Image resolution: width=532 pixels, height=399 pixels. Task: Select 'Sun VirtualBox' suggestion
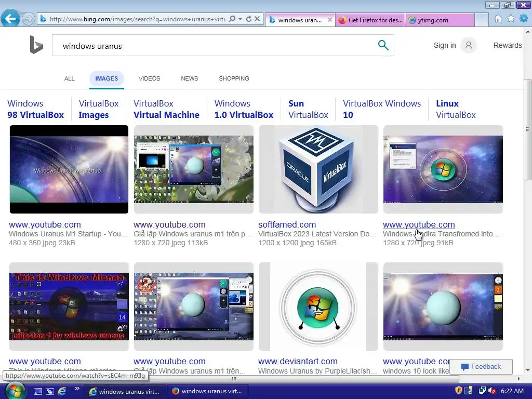coord(308,109)
